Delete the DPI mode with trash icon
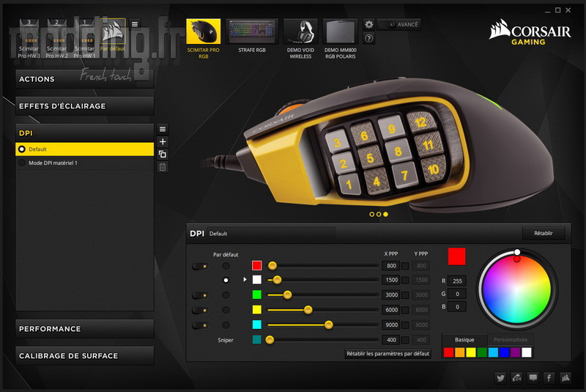This screenshot has height=392, width=586. (x=163, y=166)
